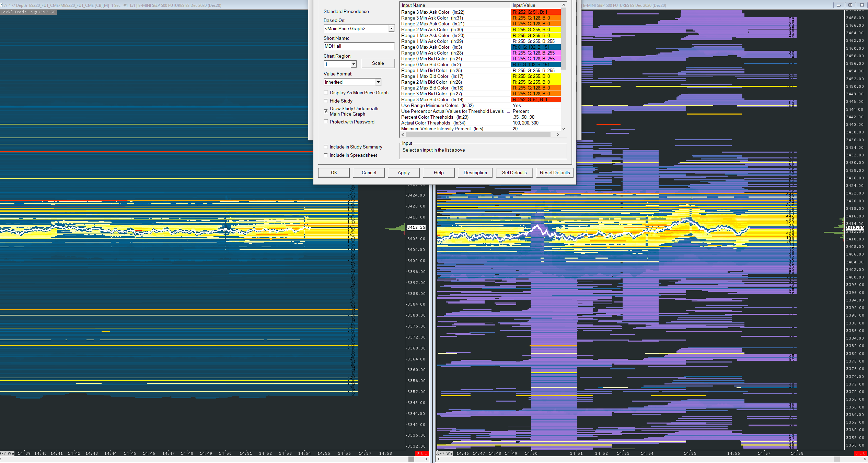868x463 pixels.
Task: Click inputs list horizontal scroll right arrow
Action: click(x=558, y=135)
